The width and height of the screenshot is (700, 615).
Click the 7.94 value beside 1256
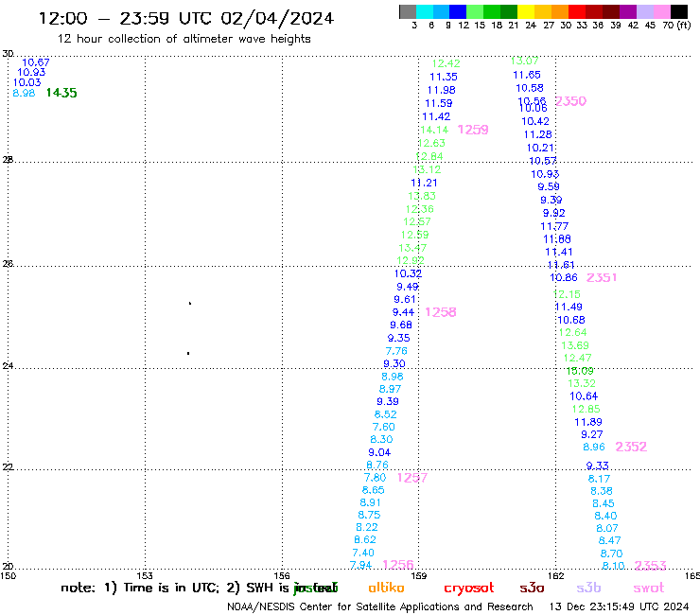tap(360, 566)
